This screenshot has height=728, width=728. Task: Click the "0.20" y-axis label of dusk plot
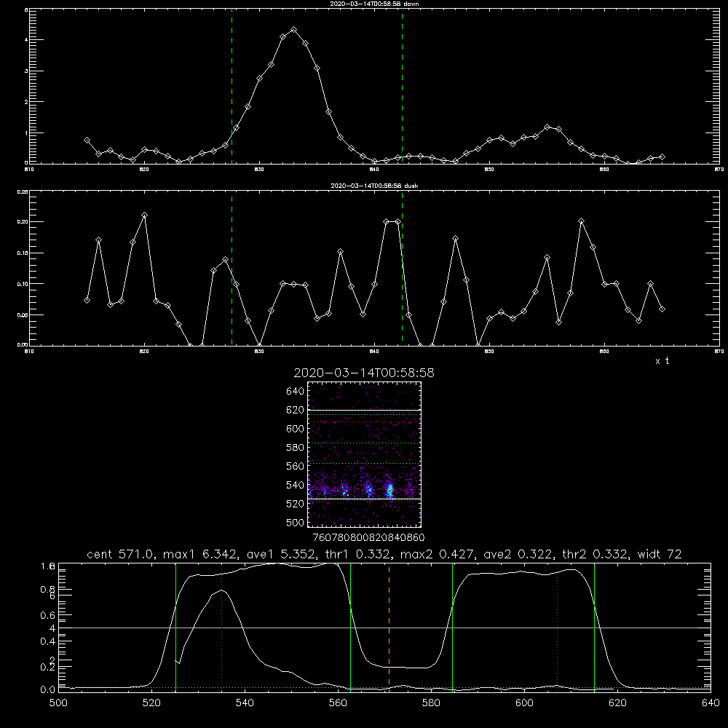(23, 222)
